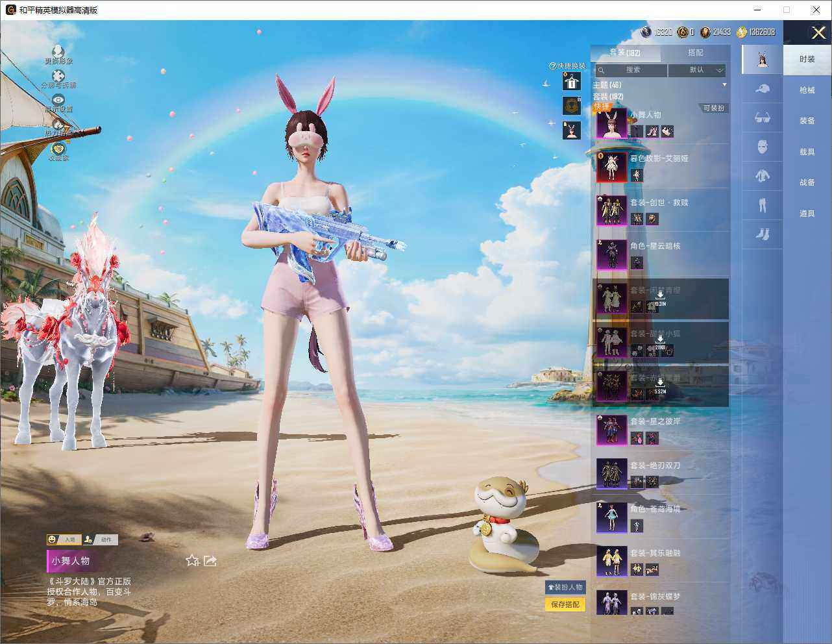Download the 19.31M outfit set
Screen dimensions: 832x644
660,298
